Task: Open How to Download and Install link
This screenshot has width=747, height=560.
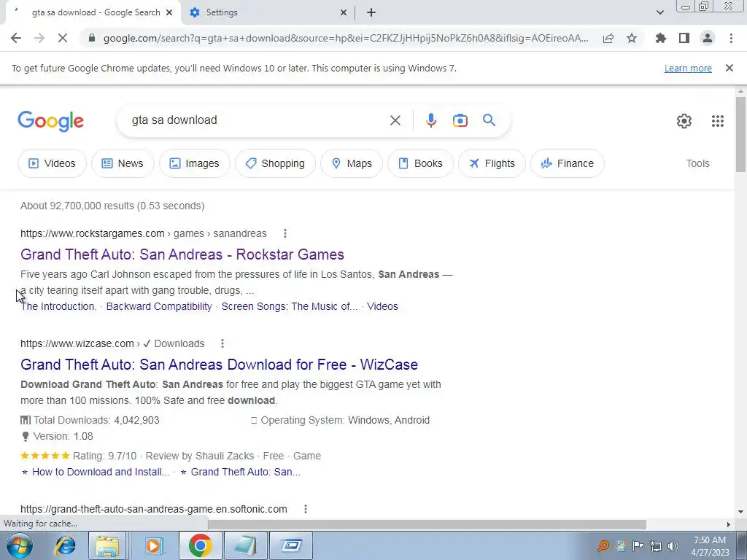Action: coord(101,472)
